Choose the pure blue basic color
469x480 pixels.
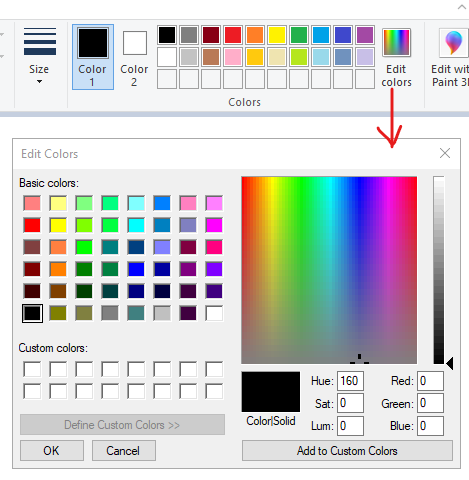[x=136, y=269]
